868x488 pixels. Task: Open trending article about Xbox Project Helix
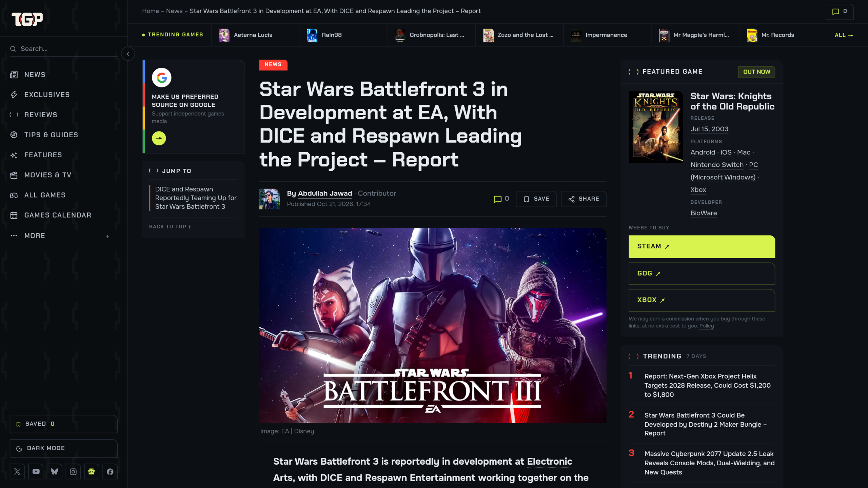[x=707, y=385]
